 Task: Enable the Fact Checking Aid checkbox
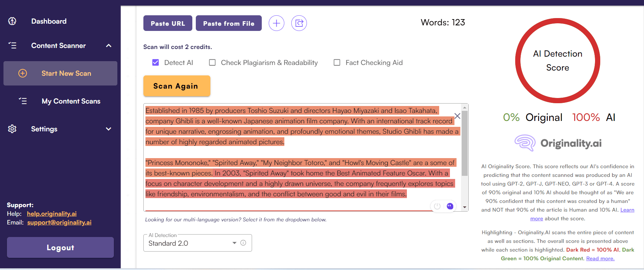click(337, 63)
